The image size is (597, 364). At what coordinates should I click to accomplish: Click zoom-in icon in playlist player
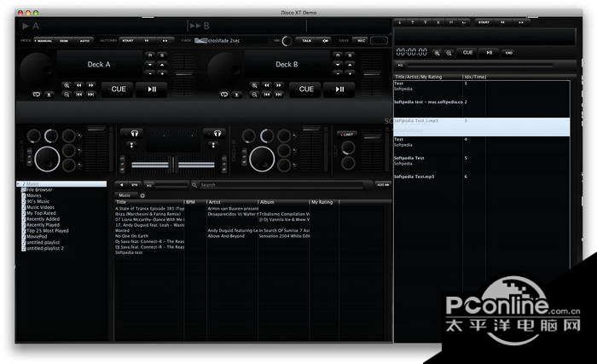[x=438, y=53]
